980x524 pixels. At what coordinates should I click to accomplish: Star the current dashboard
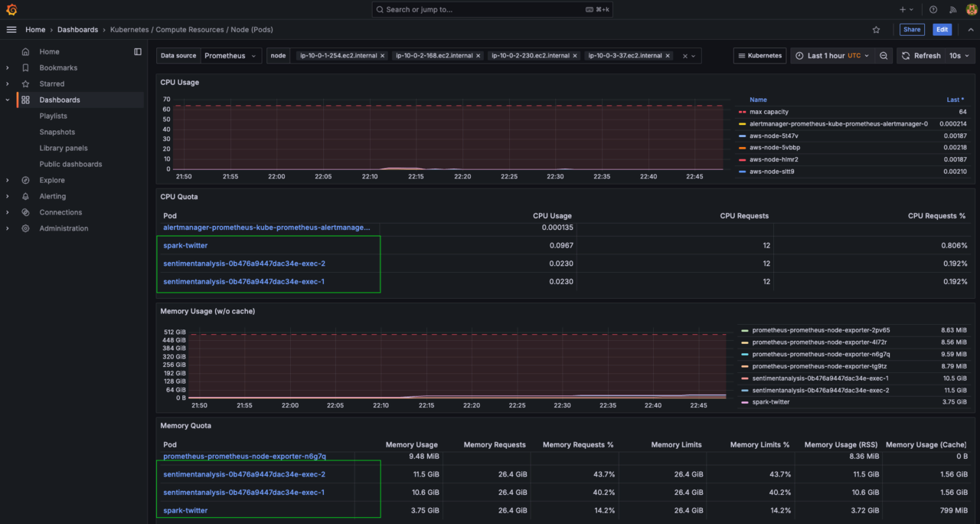click(876, 29)
